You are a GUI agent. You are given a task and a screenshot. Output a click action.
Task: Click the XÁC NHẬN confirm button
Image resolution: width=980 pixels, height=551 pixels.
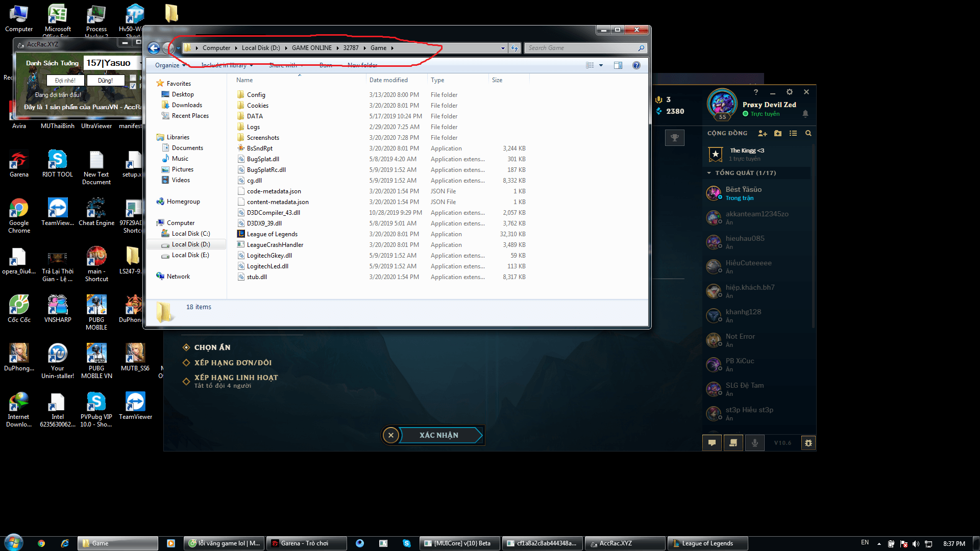pos(439,435)
